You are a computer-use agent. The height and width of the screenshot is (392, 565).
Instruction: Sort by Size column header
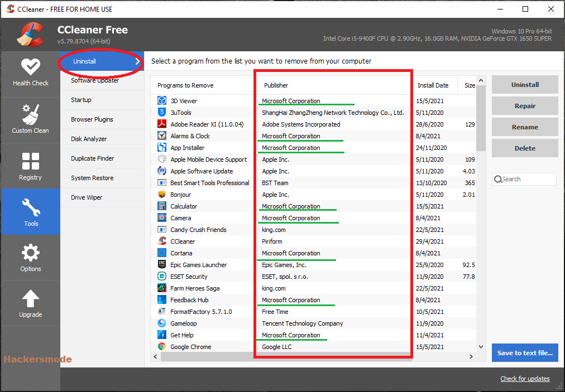tap(467, 85)
